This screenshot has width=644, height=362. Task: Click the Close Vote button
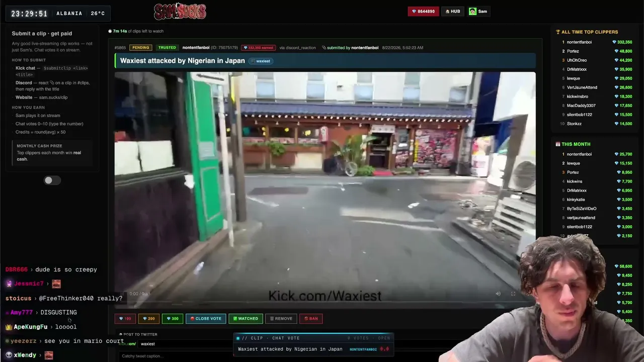coord(206,318)
